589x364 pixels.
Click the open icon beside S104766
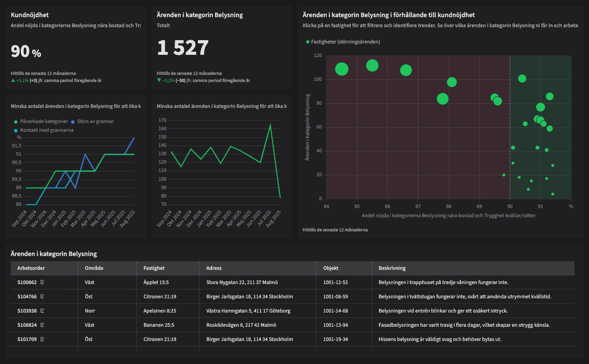pyautogui.click(x=42, y=297)
